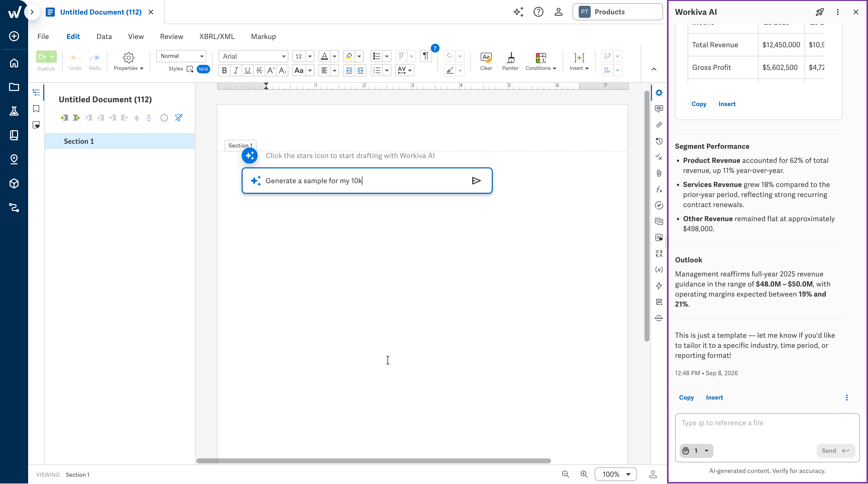The image size is (868, 484).
Task: Select the Format Painter tool
Action: [x=510, y=62]
